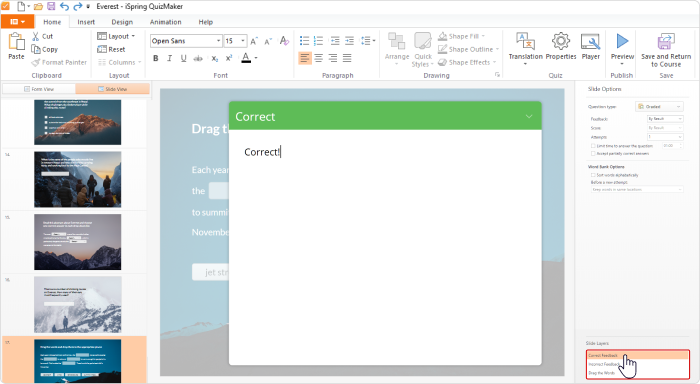Insert a numbered list

[318, 41]
